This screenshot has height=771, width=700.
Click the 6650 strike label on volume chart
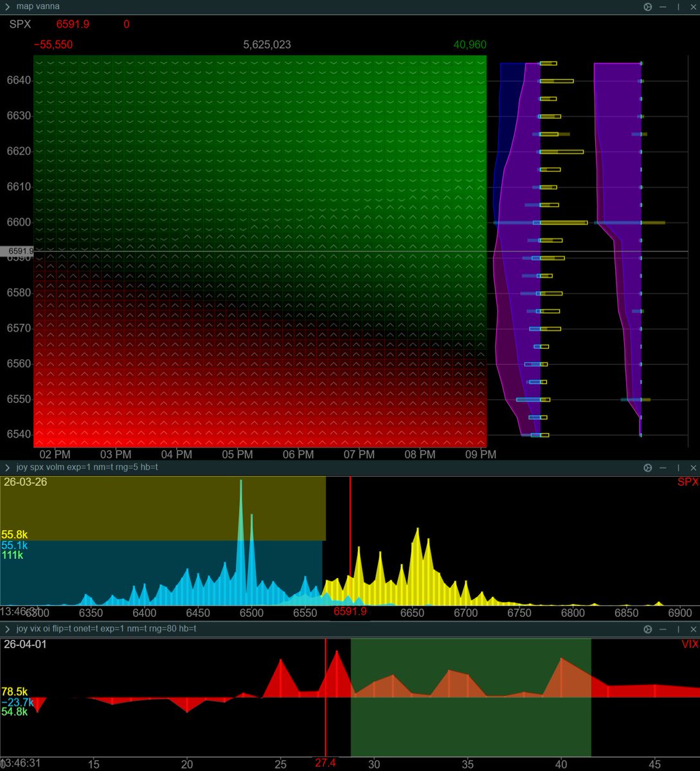coord(412,613)
